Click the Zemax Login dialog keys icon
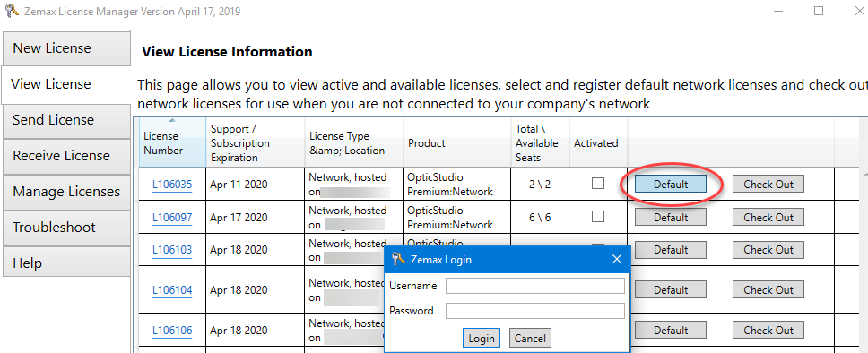868x353 pixels. (x=398, y=259)
